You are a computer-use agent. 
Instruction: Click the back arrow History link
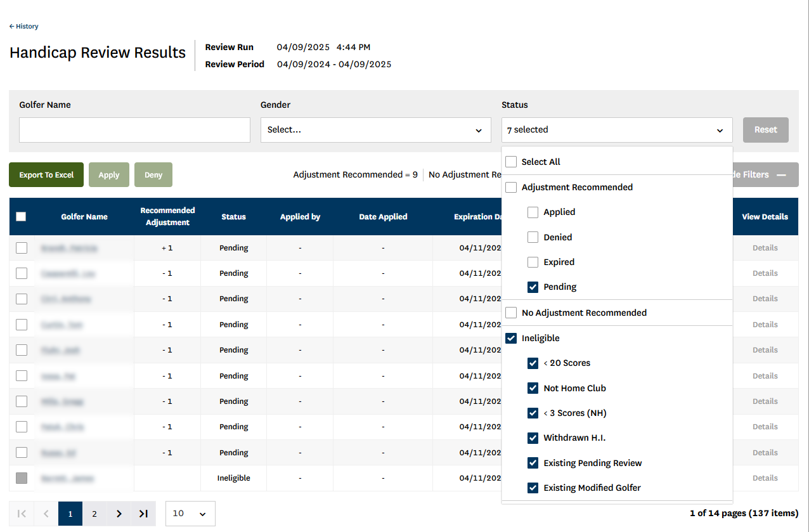tap(24, 27)
